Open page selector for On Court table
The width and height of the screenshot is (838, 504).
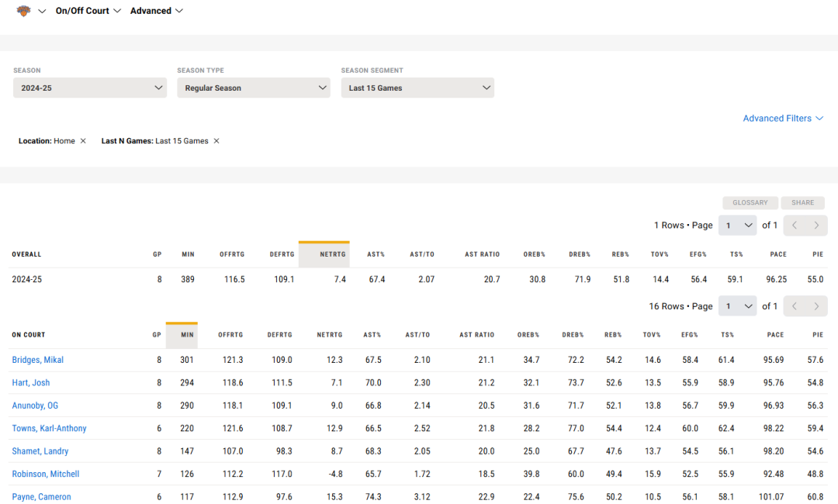point(738,306)
